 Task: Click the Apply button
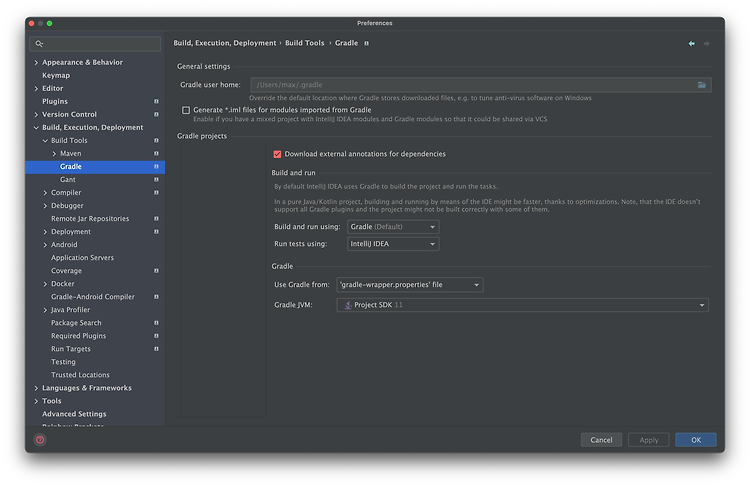649,440
